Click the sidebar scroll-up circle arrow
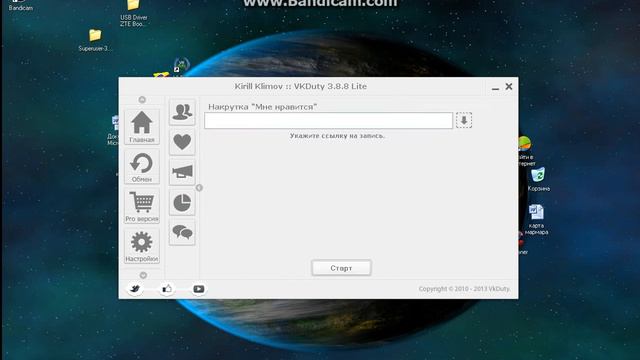Viewport: 640px width, 360px height. tap(142, 100)
